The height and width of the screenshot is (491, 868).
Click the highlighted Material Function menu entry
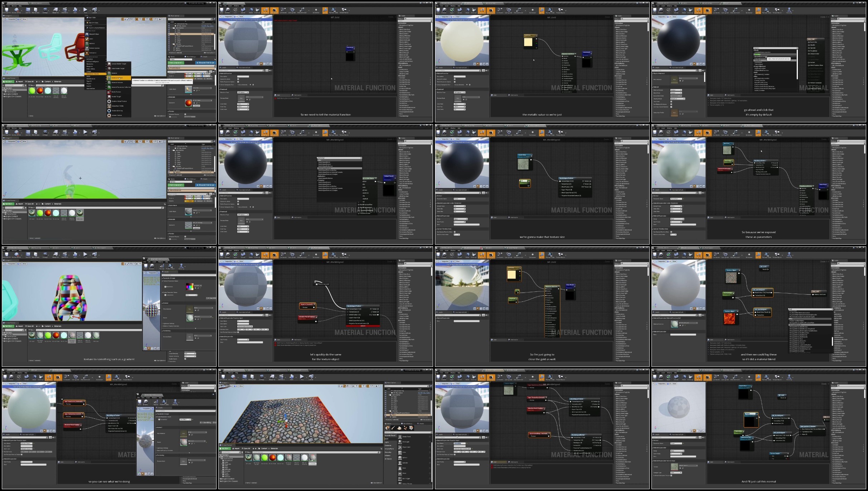point(119,78)
